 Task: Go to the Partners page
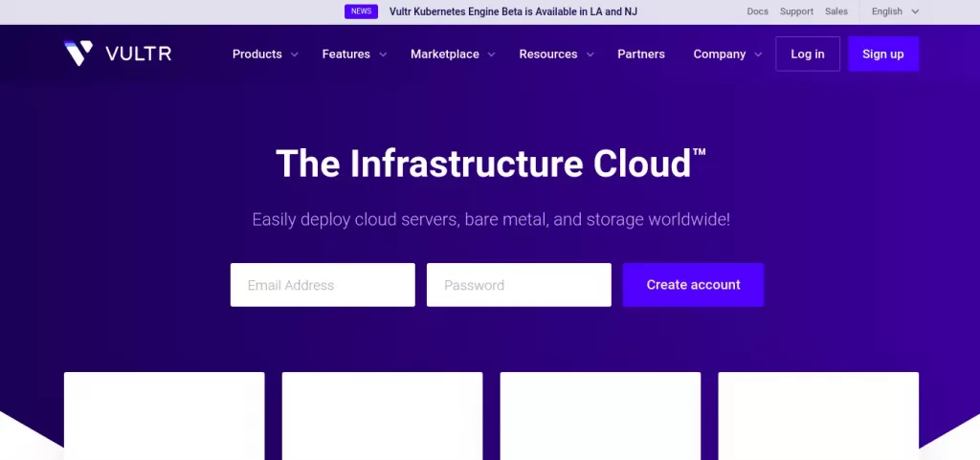[x=641, y=55]
